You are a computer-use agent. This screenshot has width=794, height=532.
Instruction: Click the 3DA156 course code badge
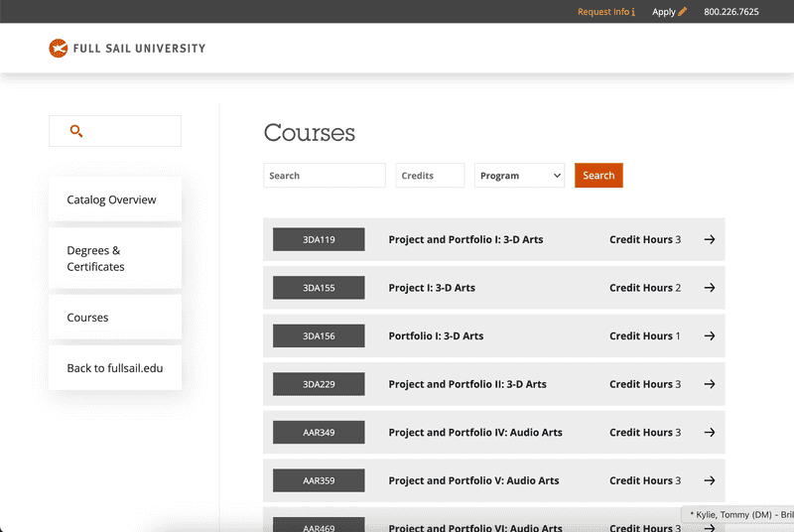click(319, 335)
